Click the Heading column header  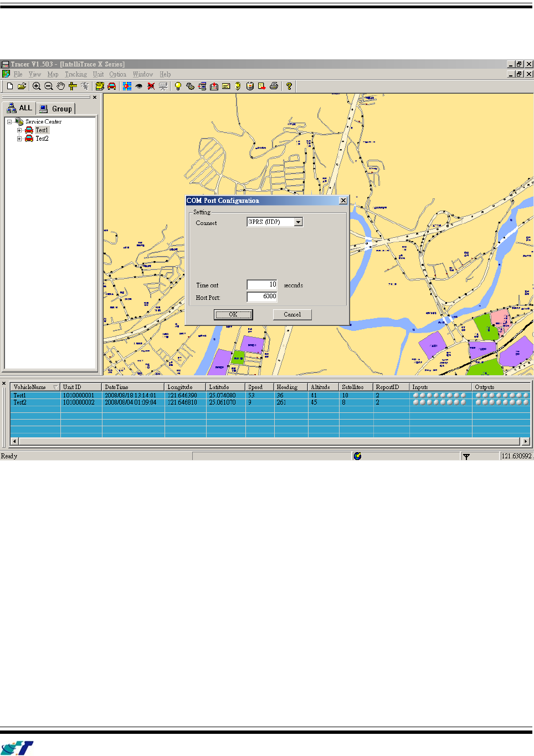pyautogui.click(x=291, y=387)
